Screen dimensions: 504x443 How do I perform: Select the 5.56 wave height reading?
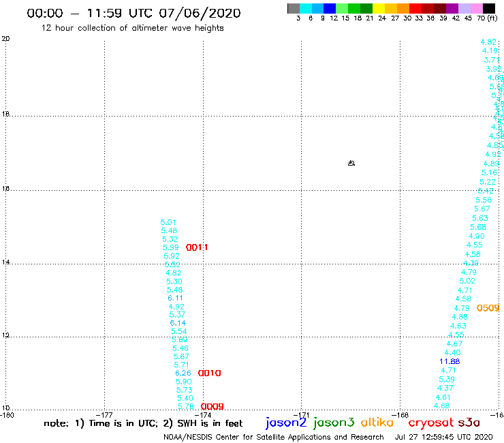point(484,200)
